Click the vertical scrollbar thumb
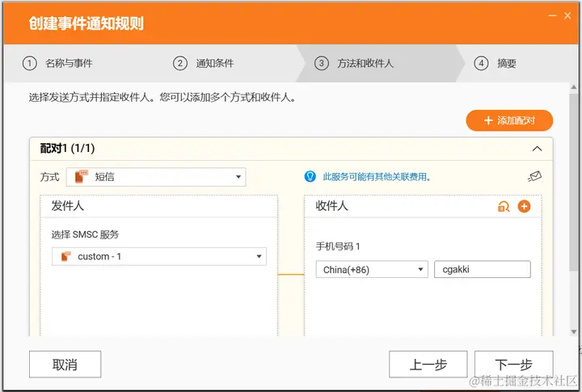 point(574,182)
